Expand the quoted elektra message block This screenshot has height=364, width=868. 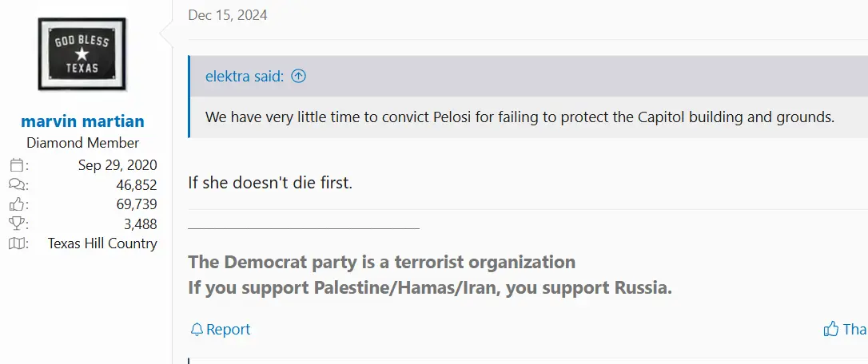(520, 117)
